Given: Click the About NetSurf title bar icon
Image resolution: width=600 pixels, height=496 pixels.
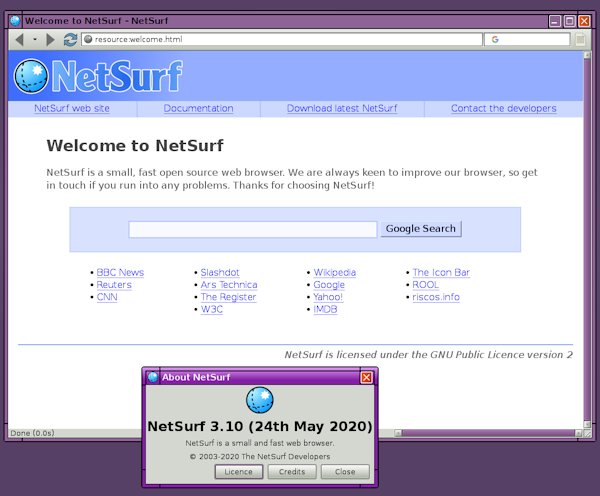Looking at the screenshot, I should 153,377.
